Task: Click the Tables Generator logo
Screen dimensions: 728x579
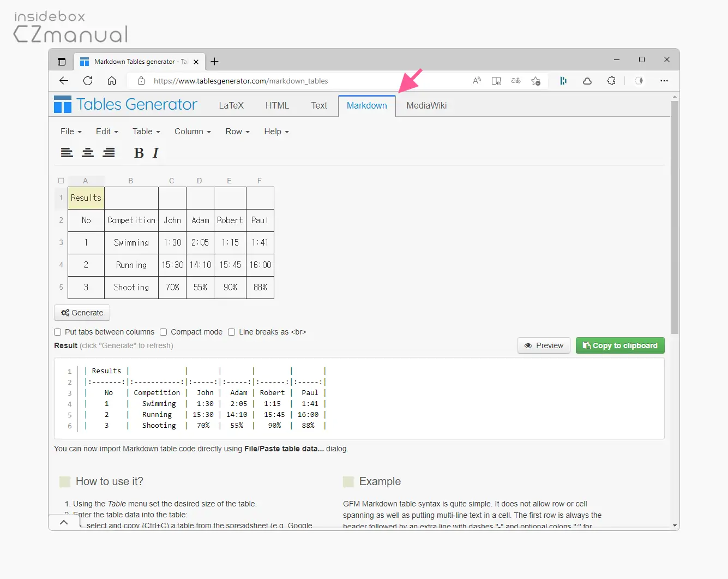Action: [126, 104]
